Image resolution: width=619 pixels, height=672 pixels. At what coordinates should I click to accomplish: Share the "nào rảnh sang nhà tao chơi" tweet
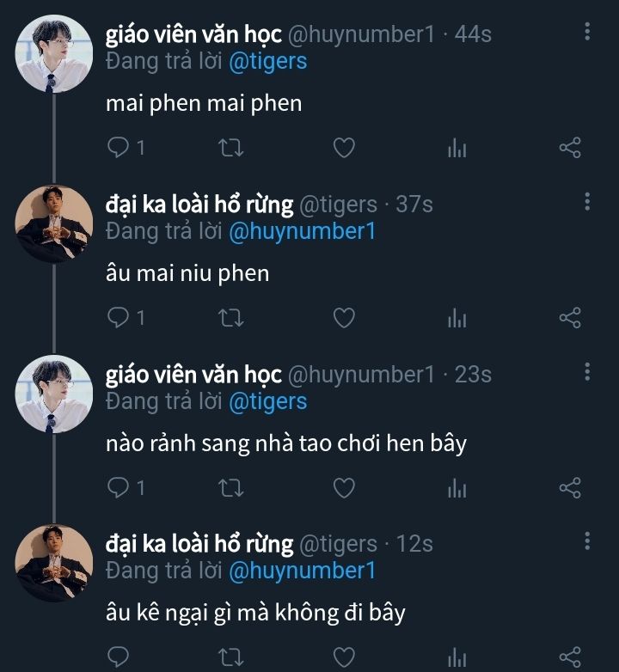click(570, 488)
